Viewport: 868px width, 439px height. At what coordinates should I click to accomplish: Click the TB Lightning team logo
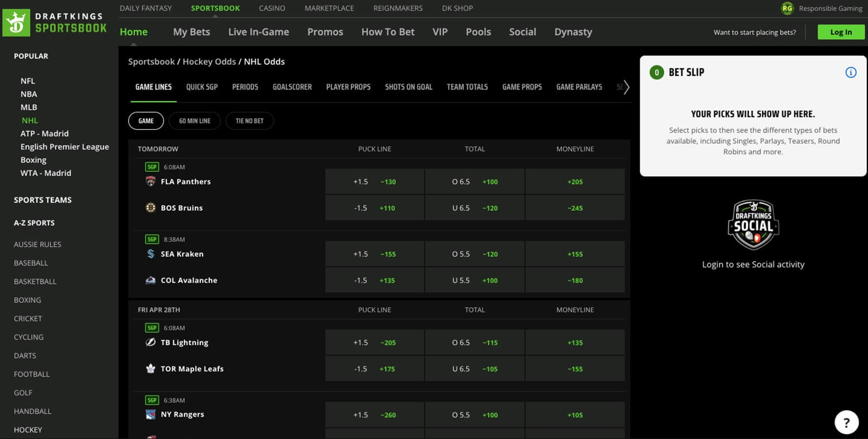pos(151,342)
